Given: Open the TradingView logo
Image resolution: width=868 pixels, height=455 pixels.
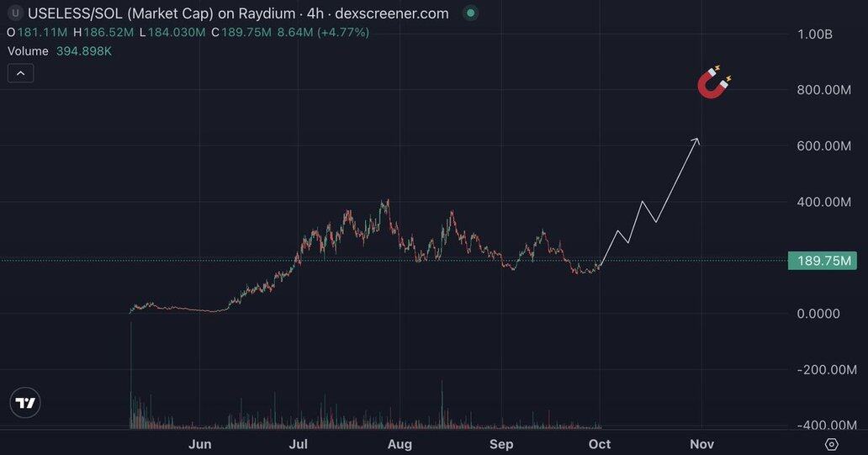Looking at the screenshot, I should tap(26, 403).
